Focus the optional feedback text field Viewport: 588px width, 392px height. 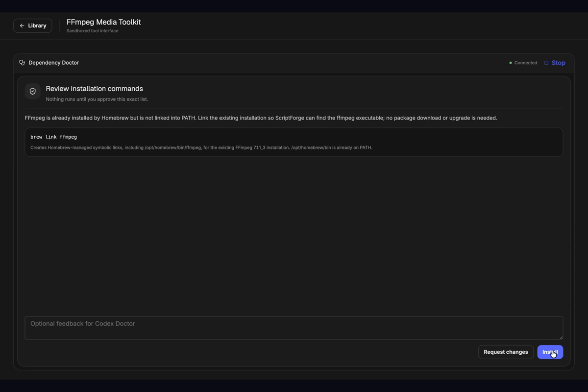pos(294,328)
